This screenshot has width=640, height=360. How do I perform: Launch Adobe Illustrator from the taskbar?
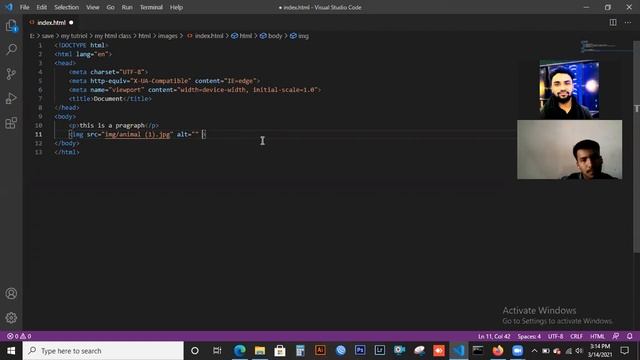[x=320, y=351]
